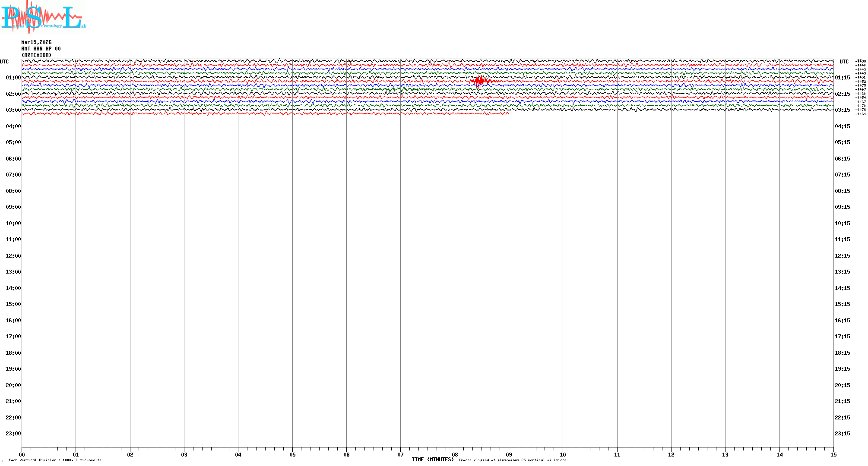Click the 20:00 hour label on left
Viewport: 868px width, 466px height.
(13, 385)
